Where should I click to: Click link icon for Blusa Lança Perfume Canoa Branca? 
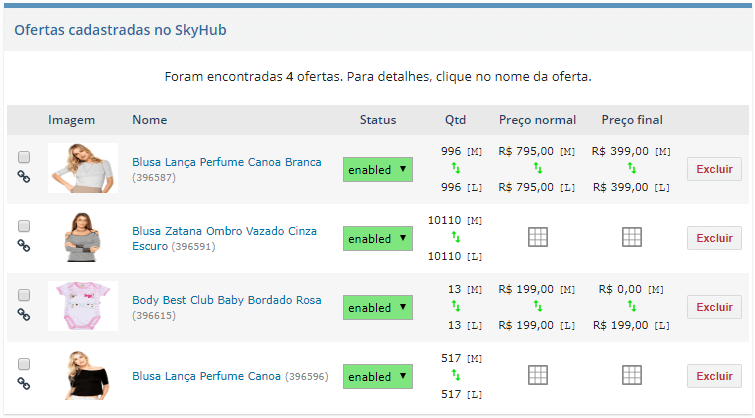24,177
